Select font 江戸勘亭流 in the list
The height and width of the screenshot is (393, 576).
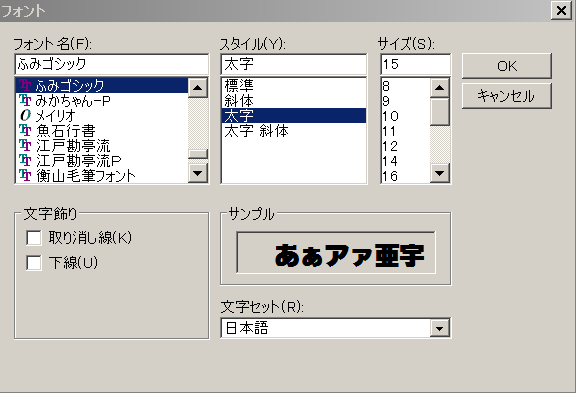pos(102,145)
